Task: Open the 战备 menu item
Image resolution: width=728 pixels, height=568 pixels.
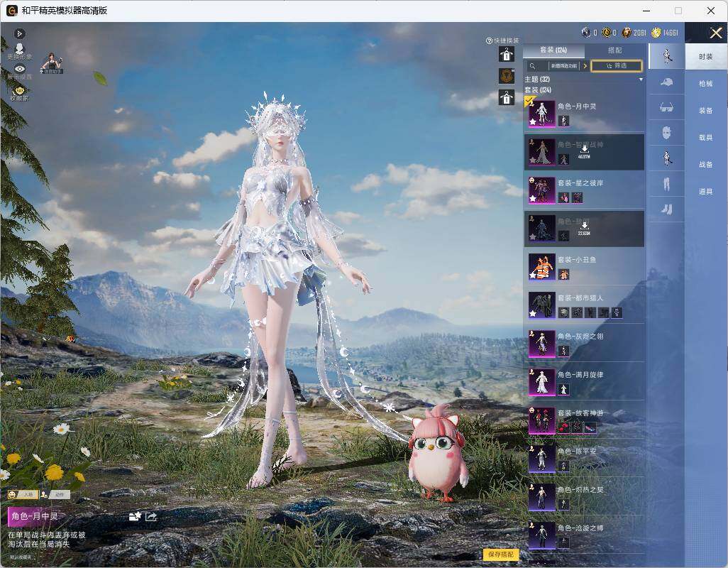Action: pyautogui.click(x=706, y=165)
